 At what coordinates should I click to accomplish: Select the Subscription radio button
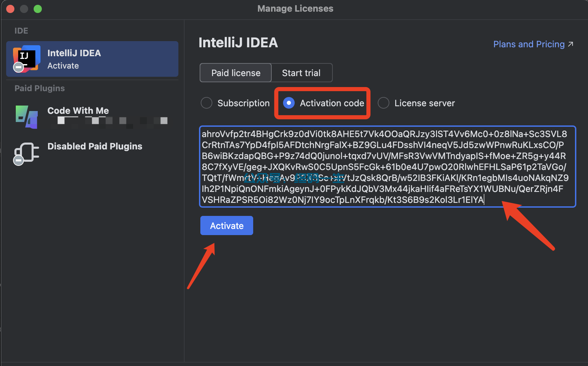click(x=207, y=103)
